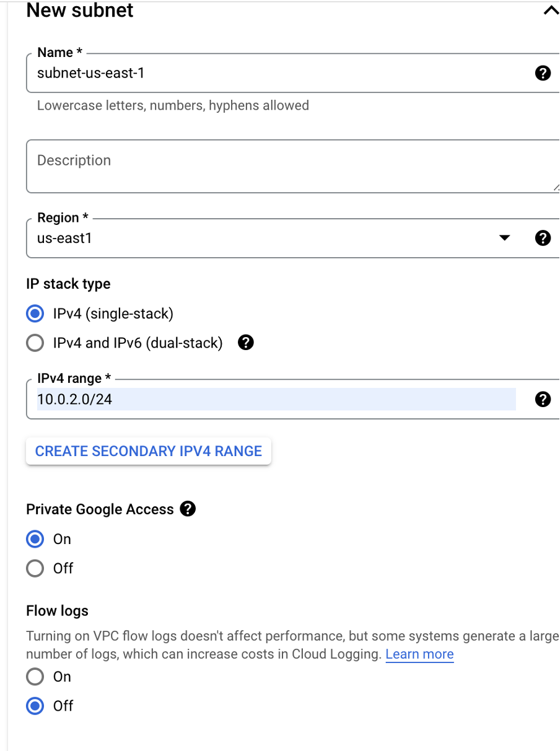Viewport: 560px width, 751px height.
Task: Open the Learn more link about flow logs
Action: 419,654
